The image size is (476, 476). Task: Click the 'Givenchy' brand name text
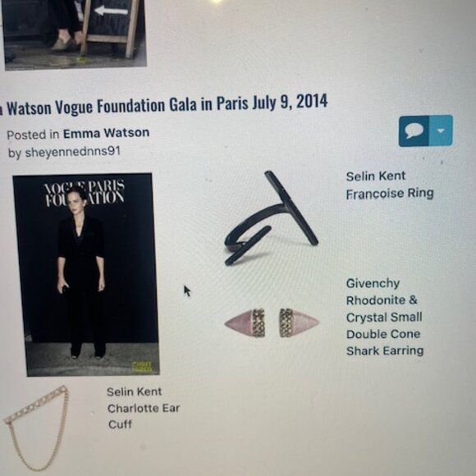tap(373, 283)
